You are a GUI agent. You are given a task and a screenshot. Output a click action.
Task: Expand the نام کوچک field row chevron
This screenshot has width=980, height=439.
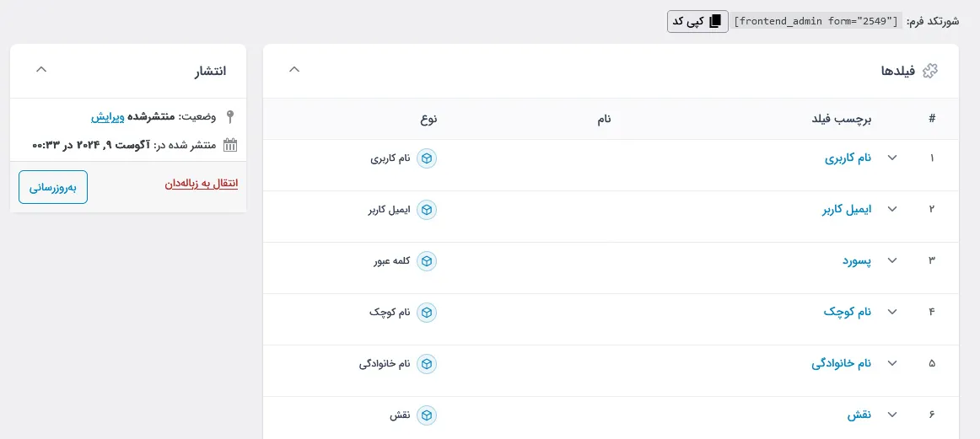tap(892, 312)
